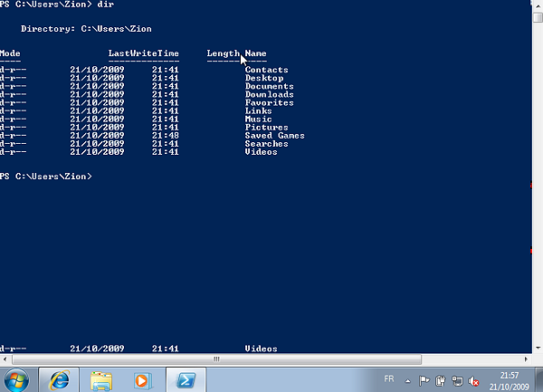Click the Saved Games directory entry
The height and width of the screenshot is (392, 543).
tap(274, 136)
